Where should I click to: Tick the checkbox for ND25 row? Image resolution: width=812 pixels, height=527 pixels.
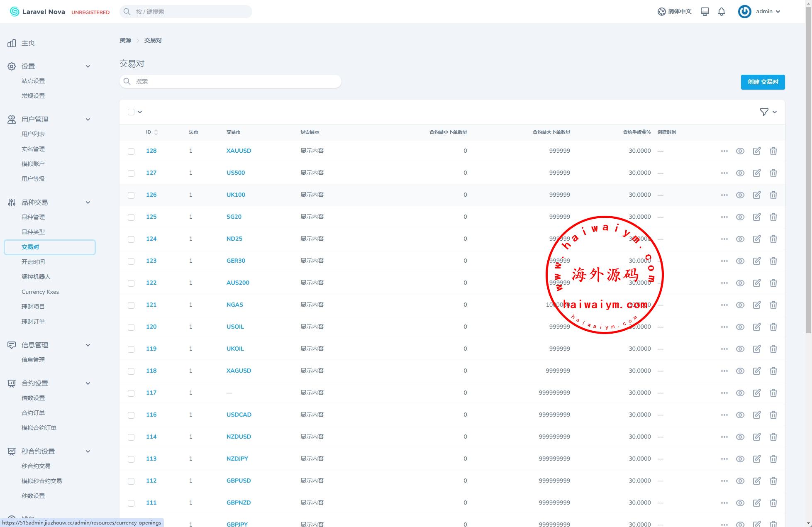coord(131,239)
